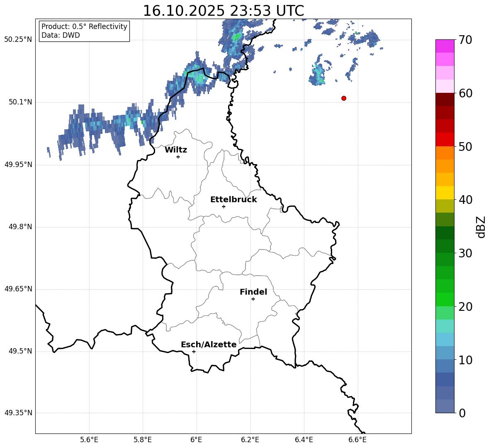Click the title 16.10.2025 23:53 UTC
491x448 pixels.
pyautogui.click(x=224, y=11)
